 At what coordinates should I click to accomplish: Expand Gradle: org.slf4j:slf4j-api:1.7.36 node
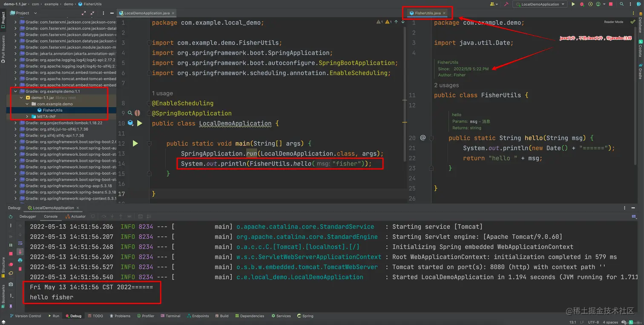[x=16, y=135]
